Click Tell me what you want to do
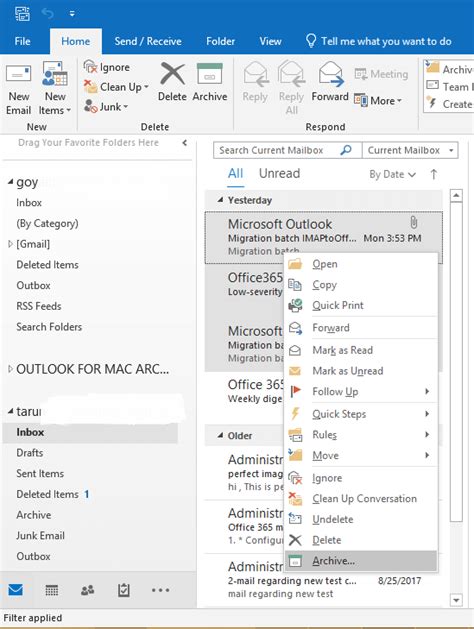 pos(379,41)
